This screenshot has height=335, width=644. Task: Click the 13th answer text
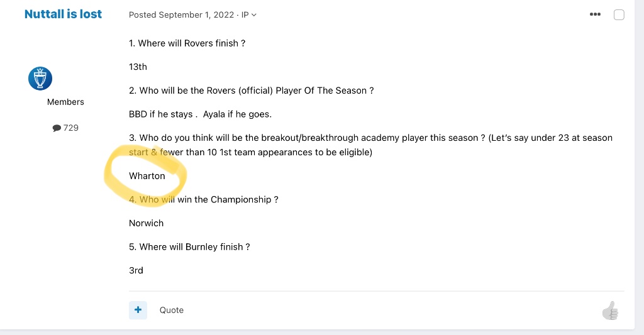pos(138,67)
